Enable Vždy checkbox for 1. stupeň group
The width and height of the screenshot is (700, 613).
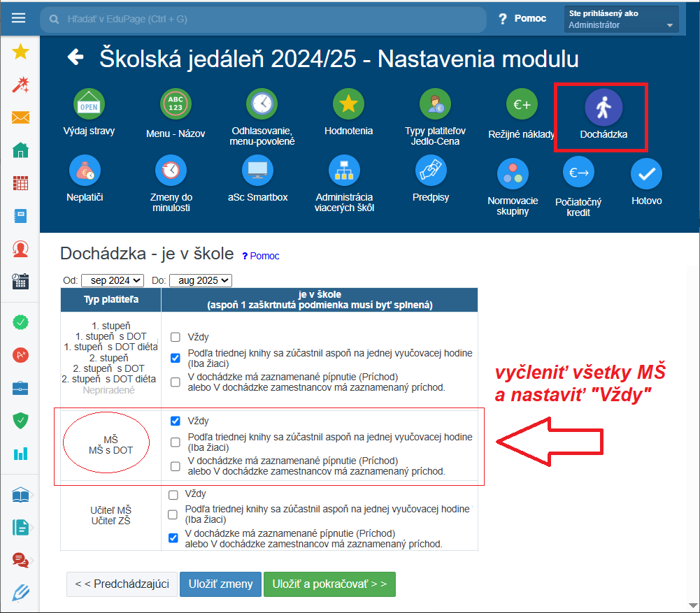[x=176, y=337]
